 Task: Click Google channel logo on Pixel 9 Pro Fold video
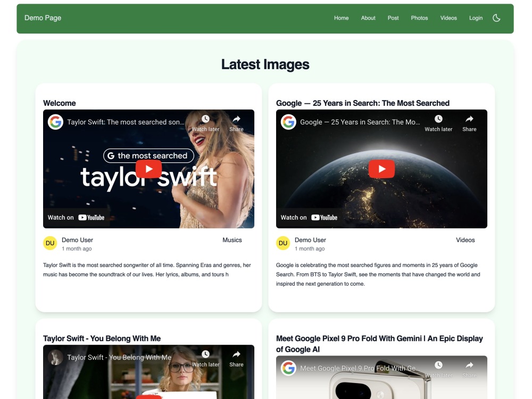pyautogui.click(x=288, y=368)
